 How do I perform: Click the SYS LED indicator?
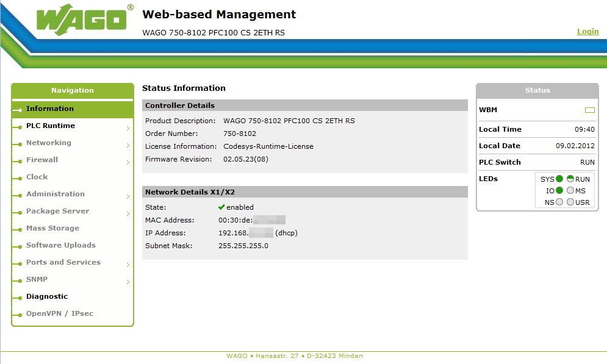[559, 179]
